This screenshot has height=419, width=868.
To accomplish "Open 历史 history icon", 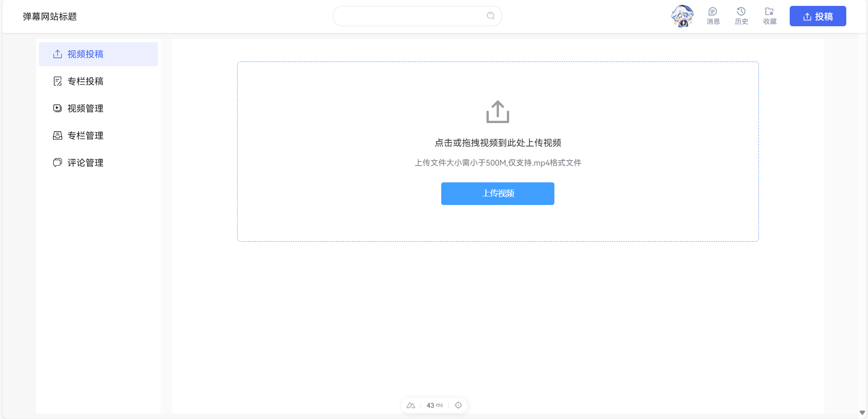I will coord(741,16).
